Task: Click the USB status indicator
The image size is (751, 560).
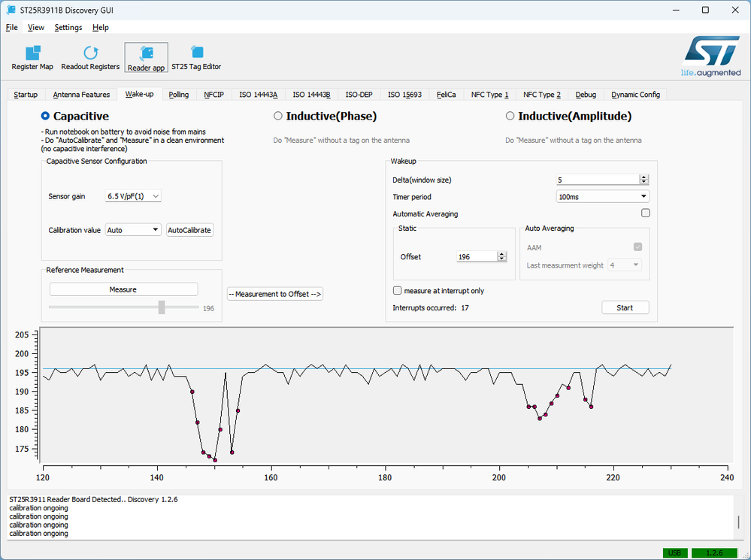Action: point(675,552)
